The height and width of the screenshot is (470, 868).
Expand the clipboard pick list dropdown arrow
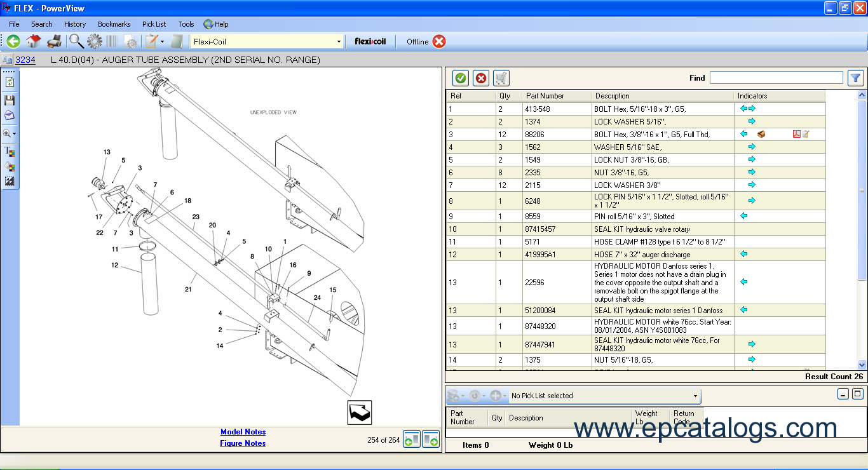coord(162,41)
